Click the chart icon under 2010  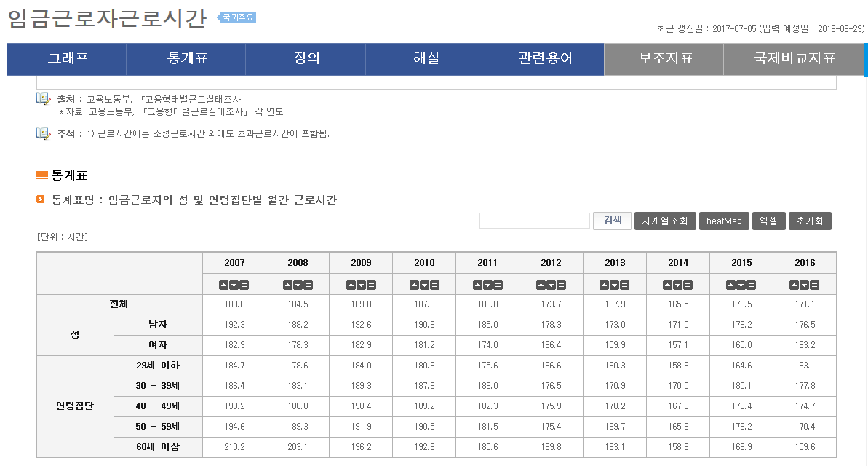434,285
